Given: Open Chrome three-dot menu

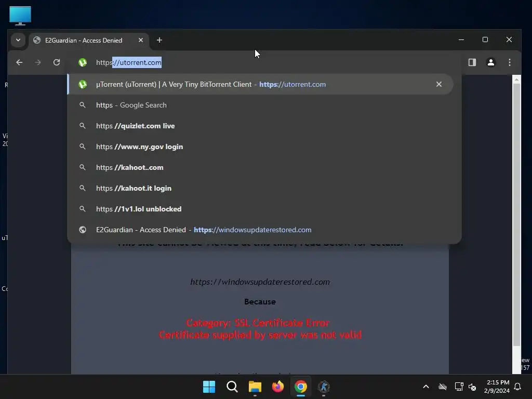Looking at the screenshot, I should [x=509, y=62].
